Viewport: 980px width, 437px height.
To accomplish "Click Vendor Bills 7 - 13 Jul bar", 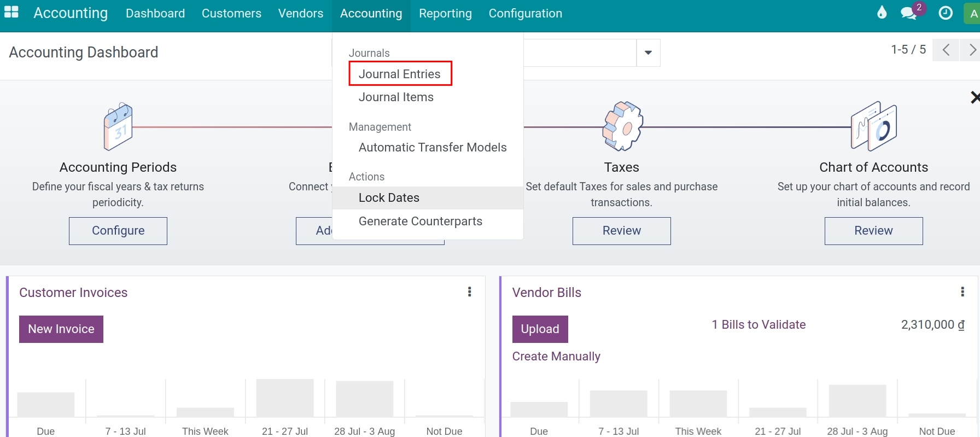I will pos(619,404).
